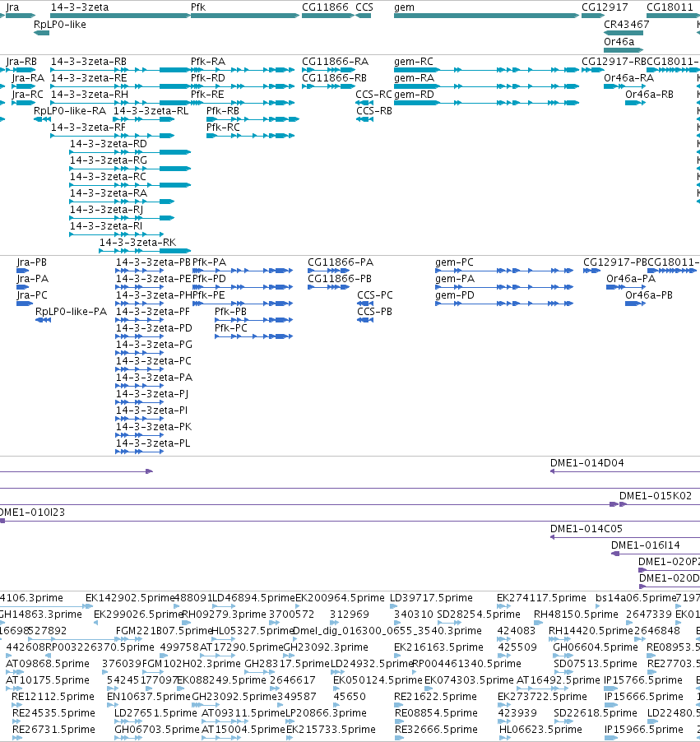This screenshot has height=742, width=700.
Task: Open EST EK074303.5prime
Action: (469, 680)
